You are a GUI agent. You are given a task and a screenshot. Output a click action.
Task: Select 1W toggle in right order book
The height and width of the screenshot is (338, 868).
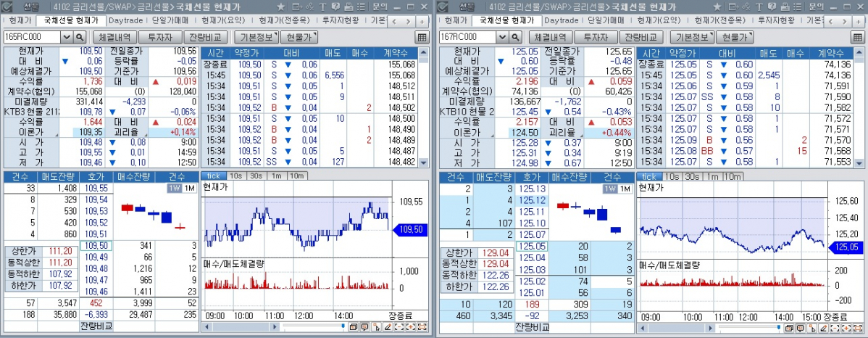click(611, 189)
